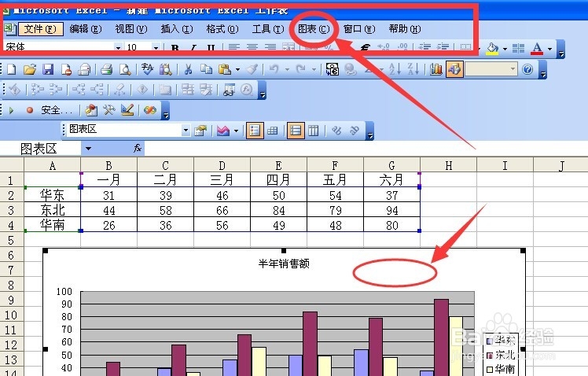Viewport: 588px width, 376px height.
Task: Open the 图表(C) menu
Action: (314, 29)
